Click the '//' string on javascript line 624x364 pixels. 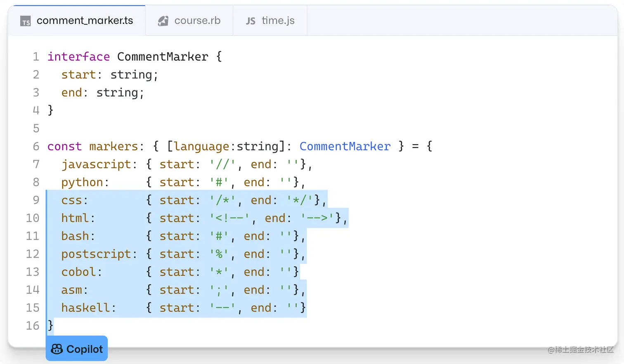pos(222,164)
